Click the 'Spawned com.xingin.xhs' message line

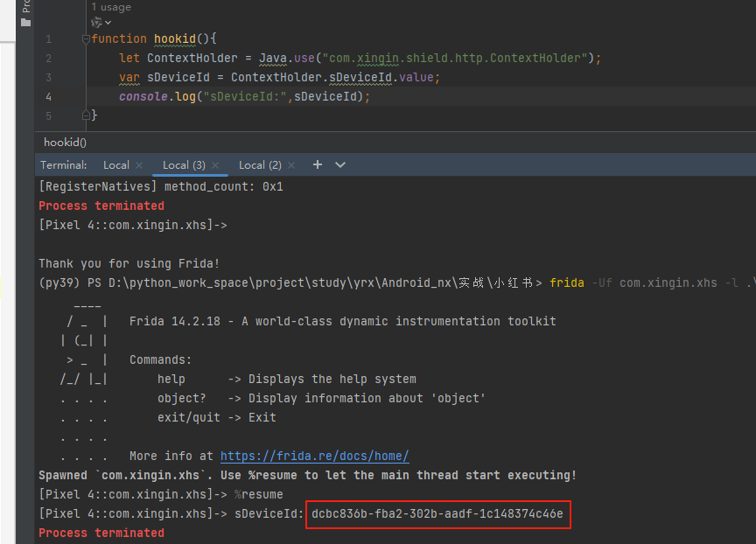coord(308,475)
